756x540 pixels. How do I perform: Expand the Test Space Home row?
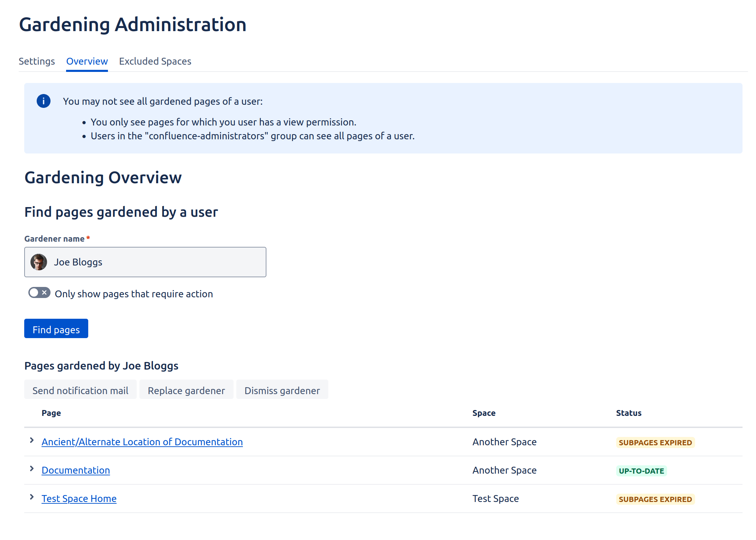click(32, 497)
